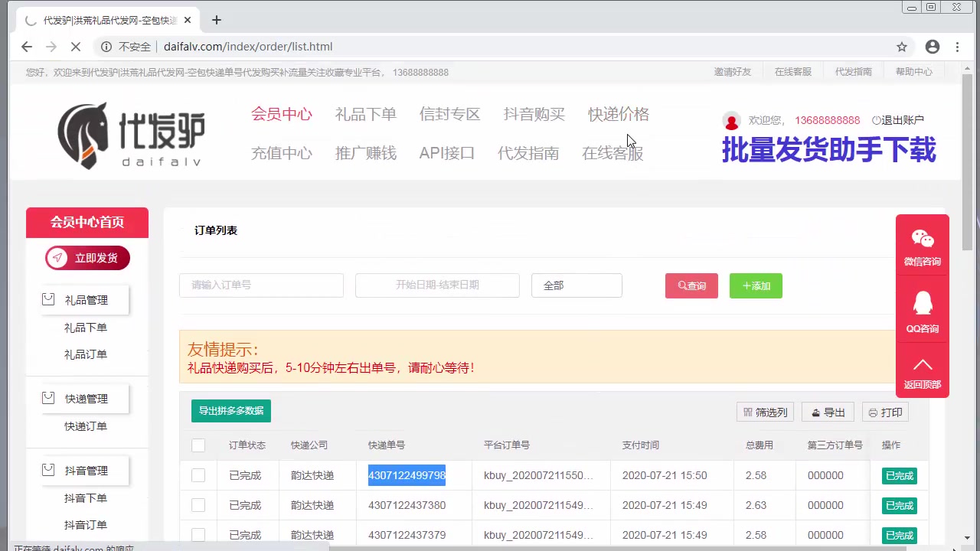
Task: Open the 筛选列 column filter
Action: (765, 412)
